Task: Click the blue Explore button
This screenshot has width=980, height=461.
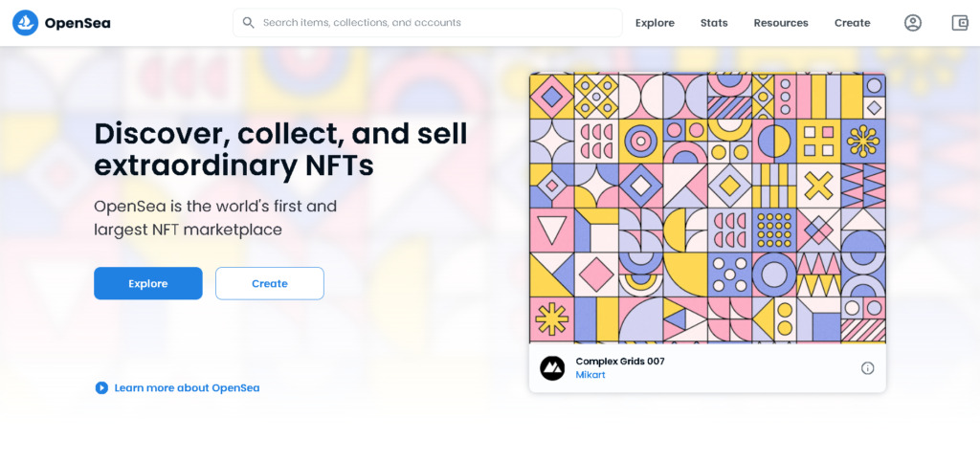Action: [x=148, y=284]
